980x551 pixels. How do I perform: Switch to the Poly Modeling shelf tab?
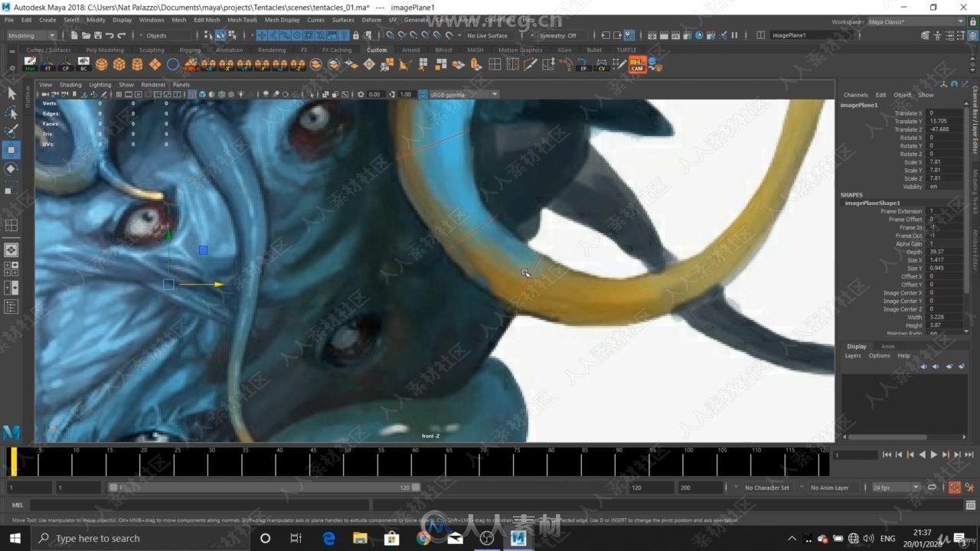pyautogui.click(x=105, y=50)
